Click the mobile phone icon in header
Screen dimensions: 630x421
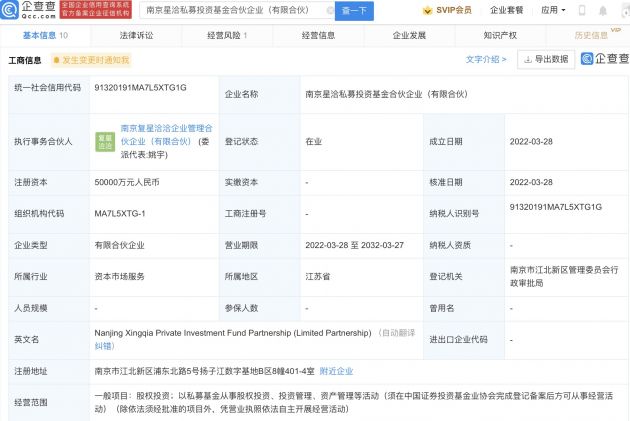(581, 10)
